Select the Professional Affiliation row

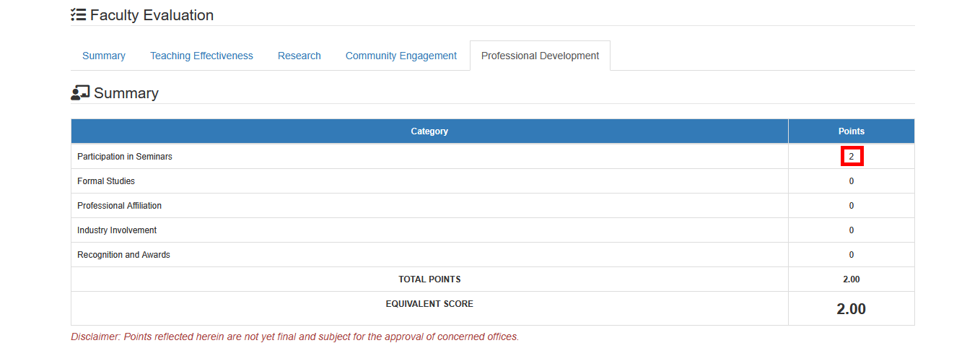pyautogui.click(x=493, y=205)
